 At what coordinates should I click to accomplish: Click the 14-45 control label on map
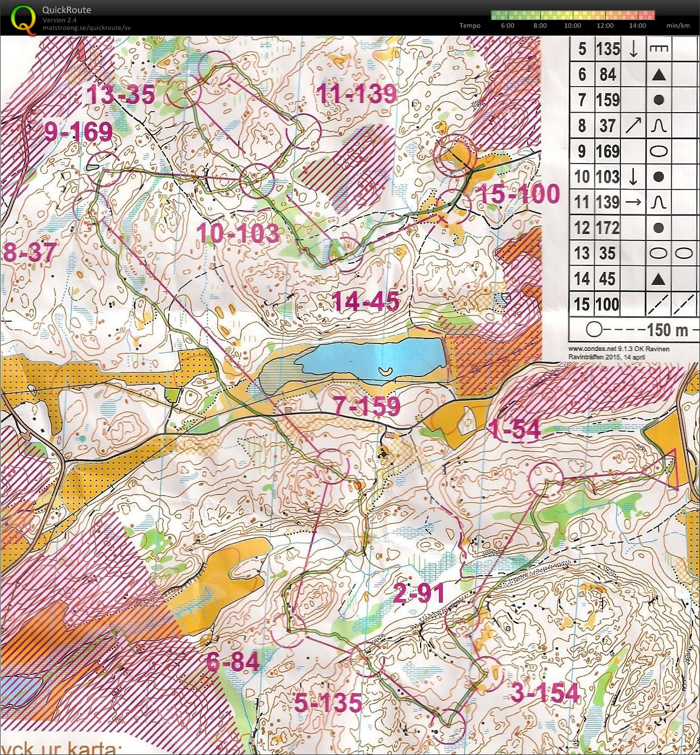click(x=366, y=301)
